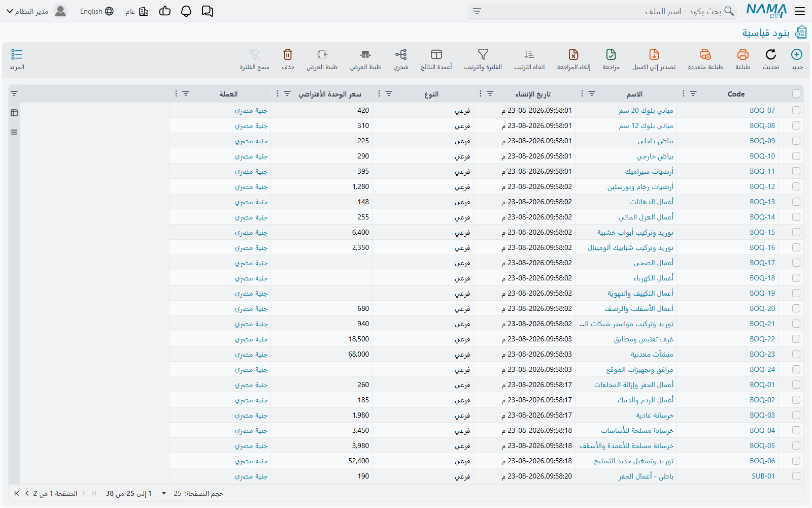Click price cell 68,000 in BOQ-23 row
This screenshot has width=812, height=508.
pos(359,354)
